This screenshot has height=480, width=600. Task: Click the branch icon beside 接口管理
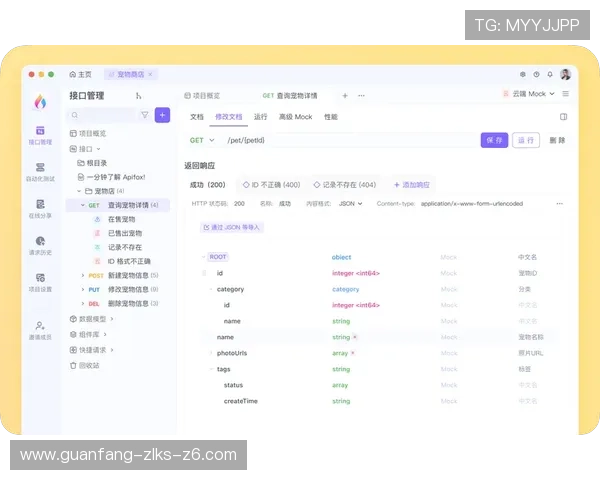(139, 96)
